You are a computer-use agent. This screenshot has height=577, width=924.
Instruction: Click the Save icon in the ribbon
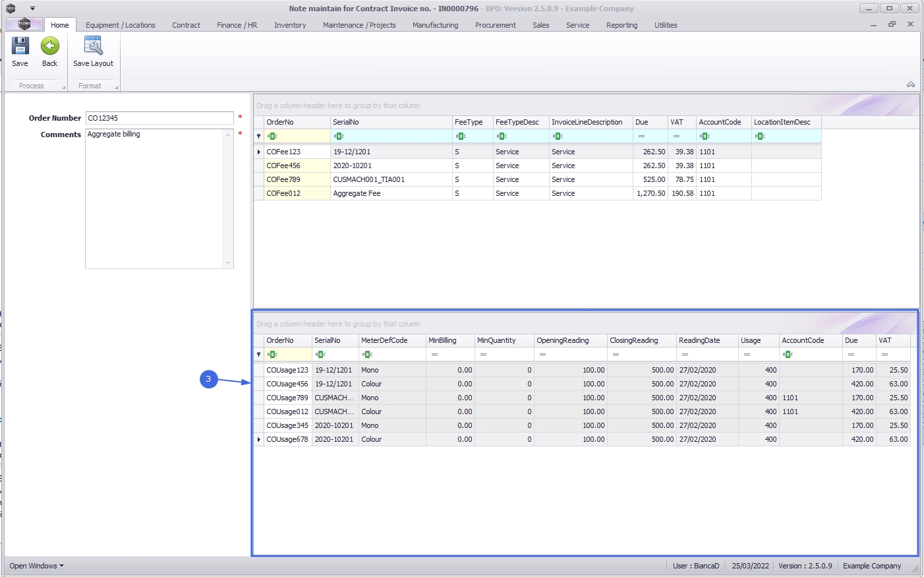pos(20,47)
